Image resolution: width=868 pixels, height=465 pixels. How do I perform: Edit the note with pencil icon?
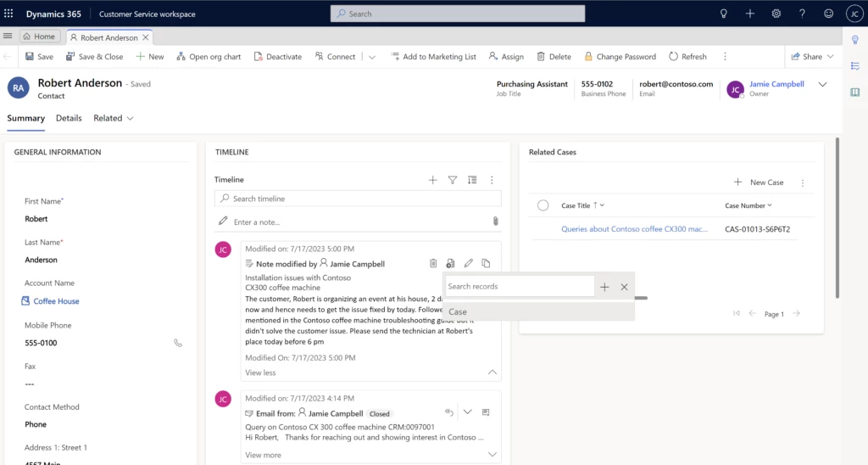468,264
